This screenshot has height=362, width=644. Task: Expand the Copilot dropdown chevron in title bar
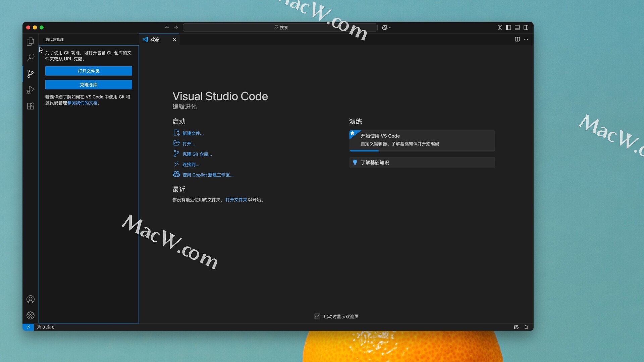[x=390, y=27]
